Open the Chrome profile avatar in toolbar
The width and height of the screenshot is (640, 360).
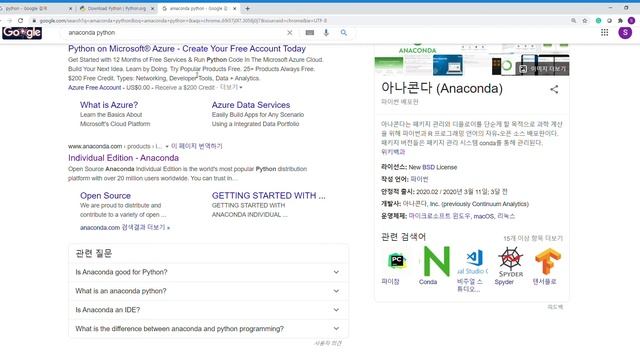[631, 20]
